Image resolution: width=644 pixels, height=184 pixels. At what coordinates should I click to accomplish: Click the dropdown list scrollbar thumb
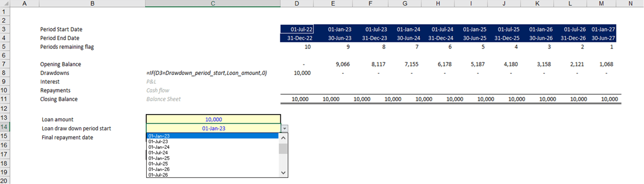[x=283, y=149]
